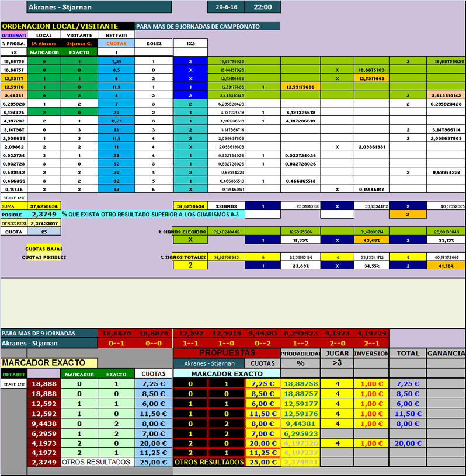Select the CUOTAS BAJAS label

coord(44,249)
